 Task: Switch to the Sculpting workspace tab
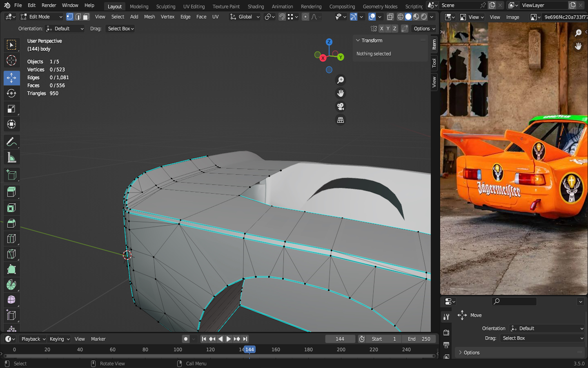tap(165, 7)
